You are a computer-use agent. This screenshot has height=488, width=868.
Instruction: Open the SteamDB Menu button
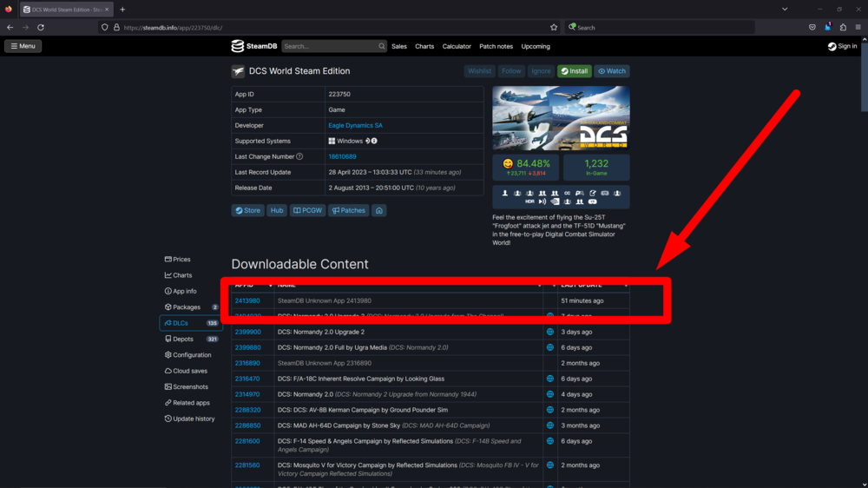coord(23,46)
